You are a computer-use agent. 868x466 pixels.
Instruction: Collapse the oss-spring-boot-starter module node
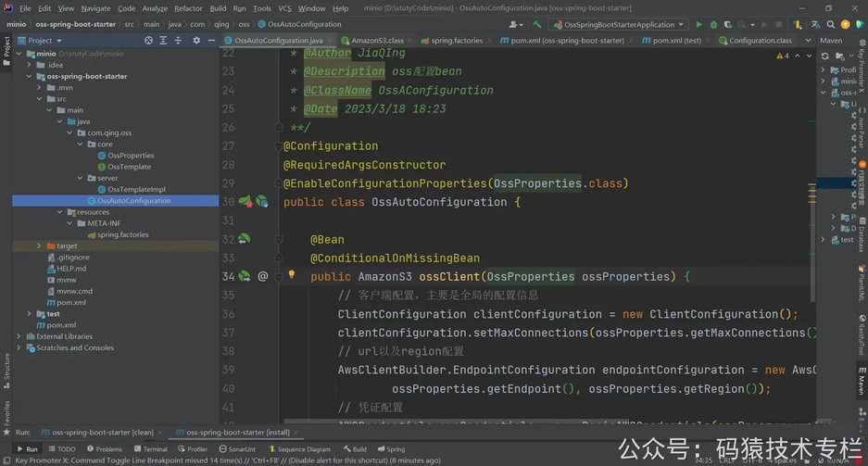(29, 76)
